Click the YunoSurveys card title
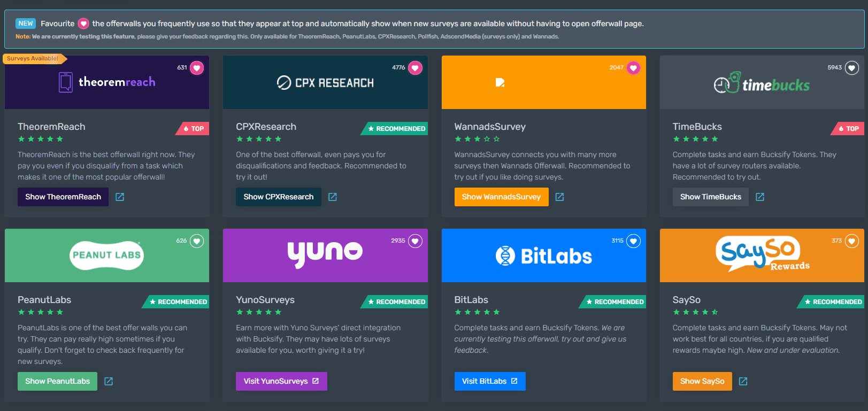Image resolution: width=868 pixels, height=411 pixels. 265,300
